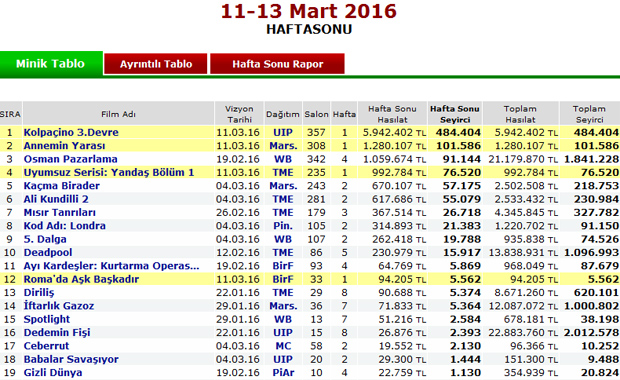The width and height of the screenshot is (620, 380).
Task: Open the Hafta Sonu Rapor tab
Action: [x=277, y=64]
